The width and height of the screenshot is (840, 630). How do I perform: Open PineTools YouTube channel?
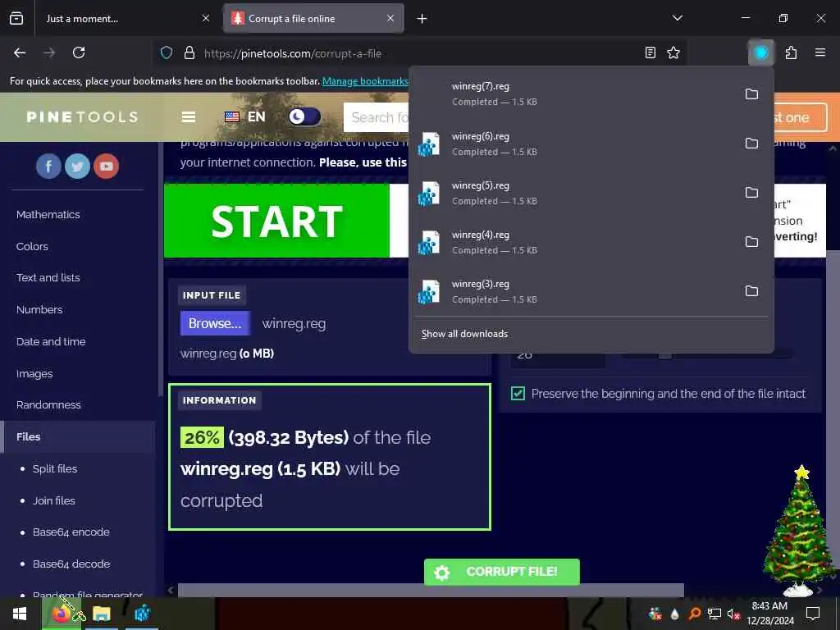[x=106, y=166]
